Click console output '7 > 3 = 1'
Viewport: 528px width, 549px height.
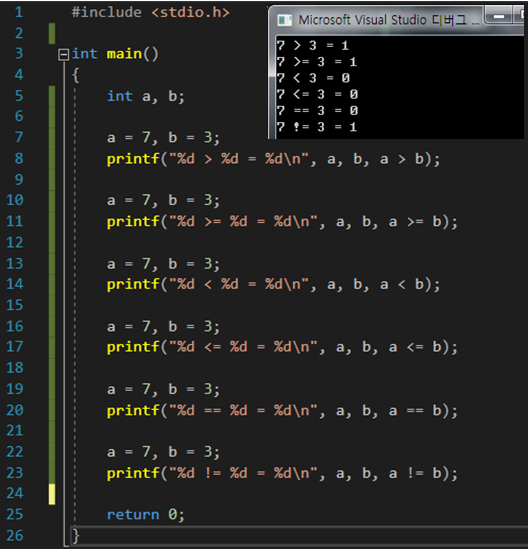(312, 46)
